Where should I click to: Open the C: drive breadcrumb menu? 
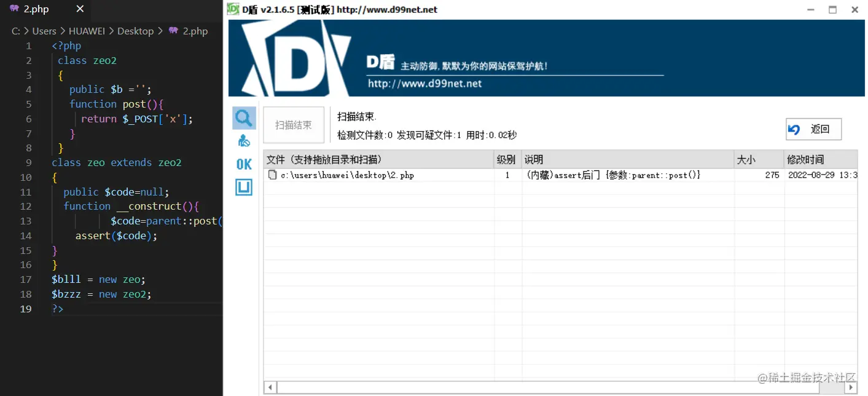[16, 31]
